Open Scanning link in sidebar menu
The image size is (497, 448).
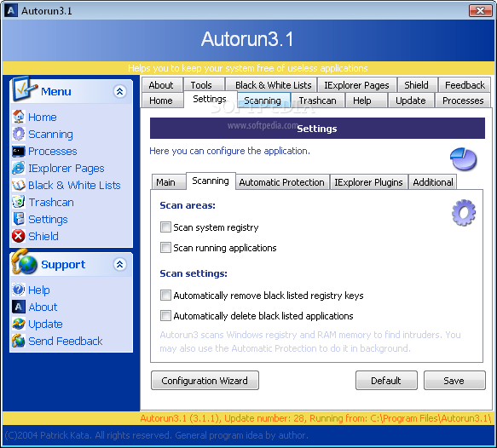50,135
